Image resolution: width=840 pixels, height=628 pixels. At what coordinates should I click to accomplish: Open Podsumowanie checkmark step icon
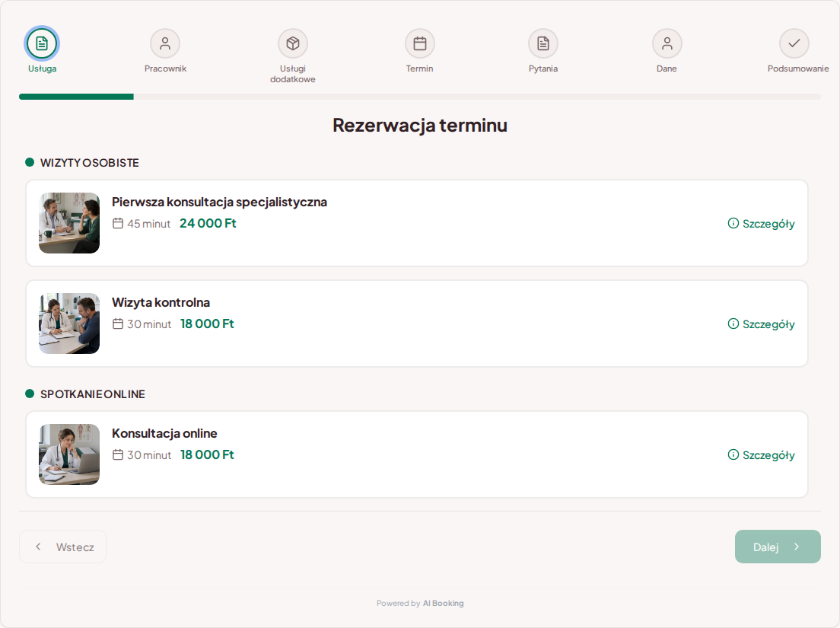(x=794, y=43)
